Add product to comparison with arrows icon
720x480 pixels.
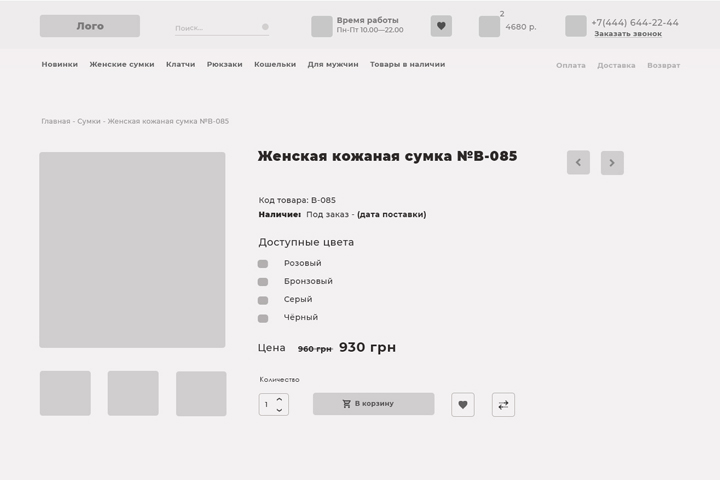coord(503,405)
